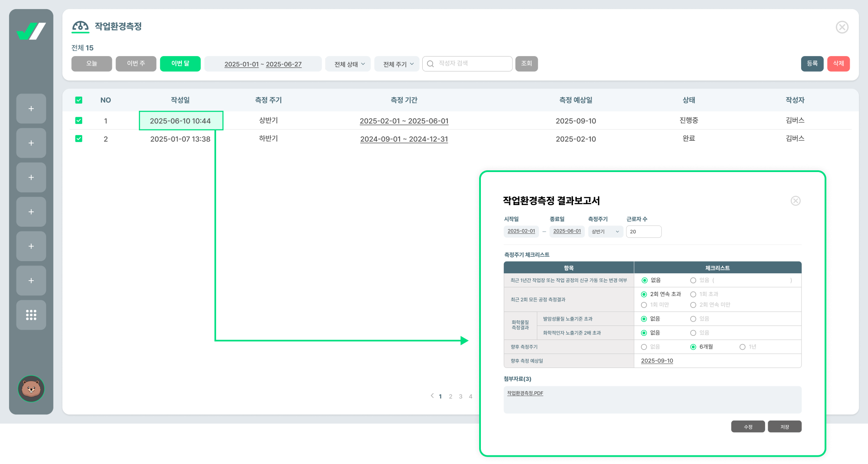Open the 작업환경측정.PDF attachment link

click(525, 393)
